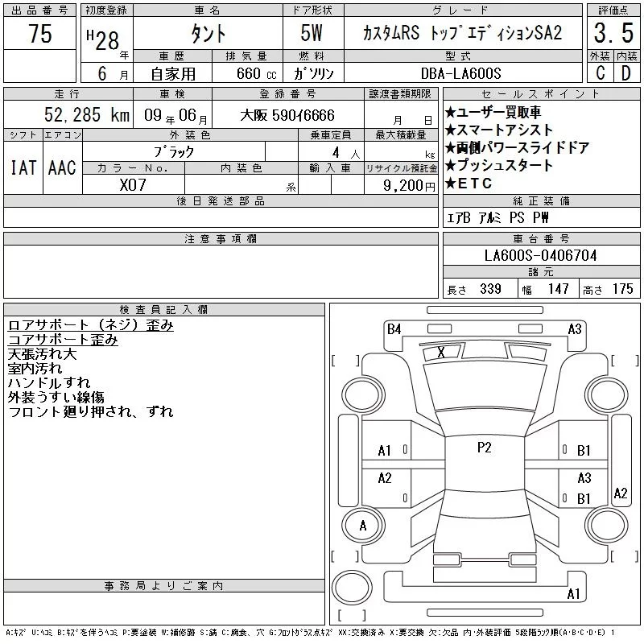The width and height of the screenshot is (644, 644).
Task: Click the A mark inside the wheel circle
Action: pos(363,526)
